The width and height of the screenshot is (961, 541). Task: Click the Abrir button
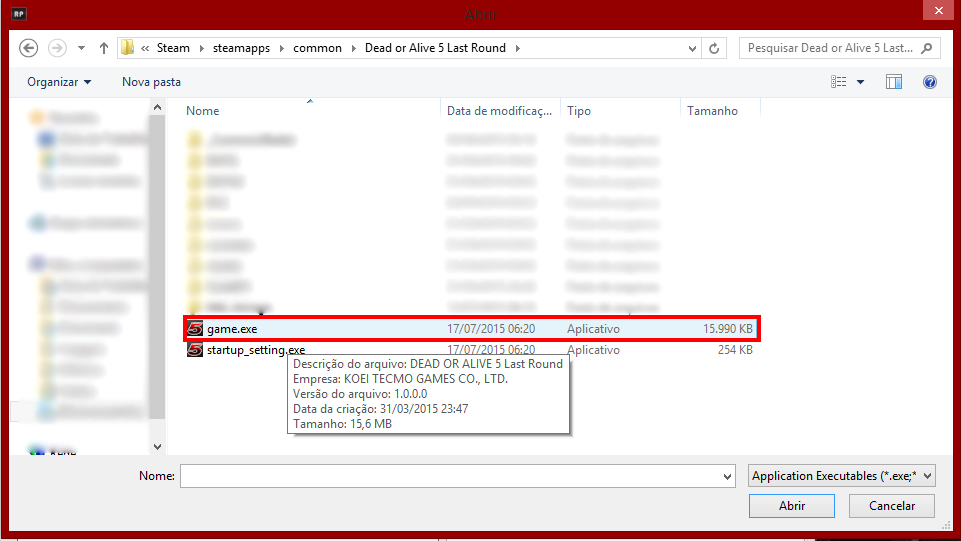pyautogui.click(x=792, y=505)
